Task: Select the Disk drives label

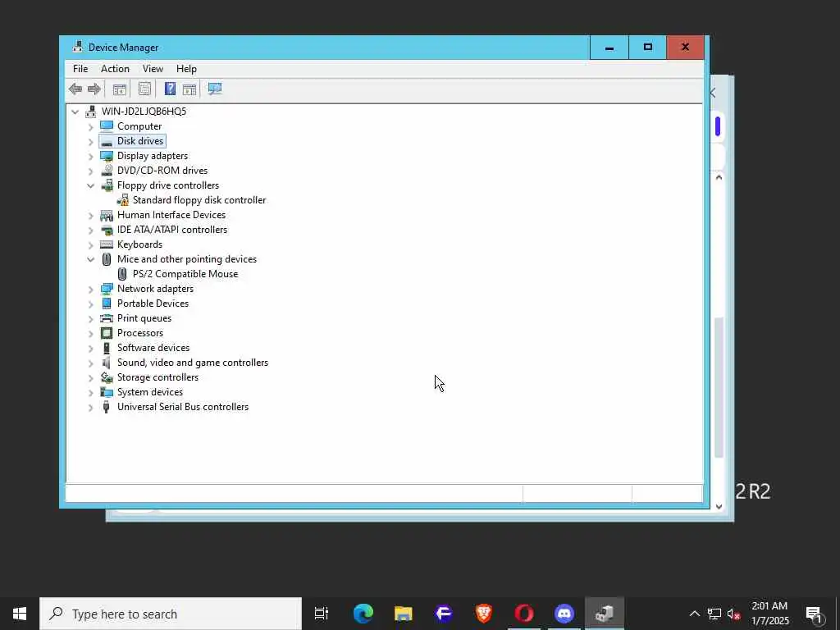Action: coord(140,141)
